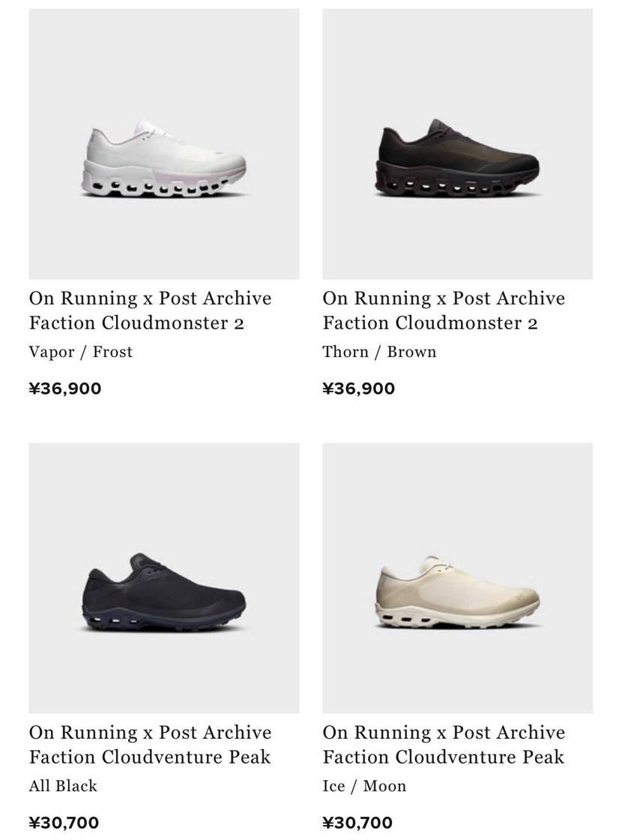
Task: Click the Cloudventure Peak title above Ice / Moon
Action: coord(444,744)
